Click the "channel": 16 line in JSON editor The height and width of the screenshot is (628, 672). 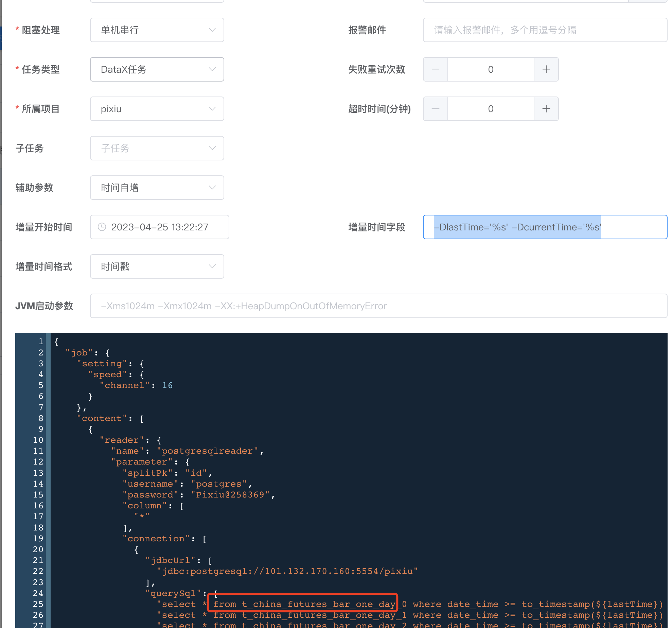pyautogui.click(x=136, y=385)
